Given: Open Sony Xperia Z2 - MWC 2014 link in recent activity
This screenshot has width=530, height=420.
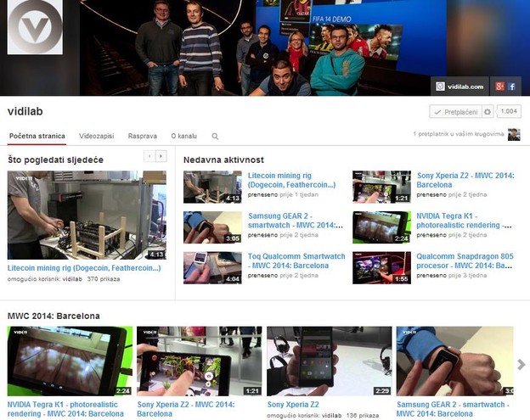Looking at the screenshot, I should 465,180.
